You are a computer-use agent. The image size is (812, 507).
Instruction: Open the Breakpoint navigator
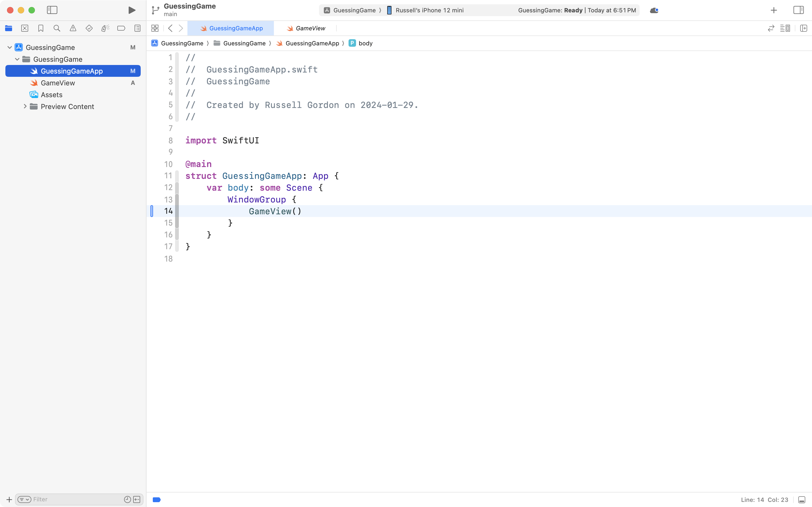(x=121, y=28)
